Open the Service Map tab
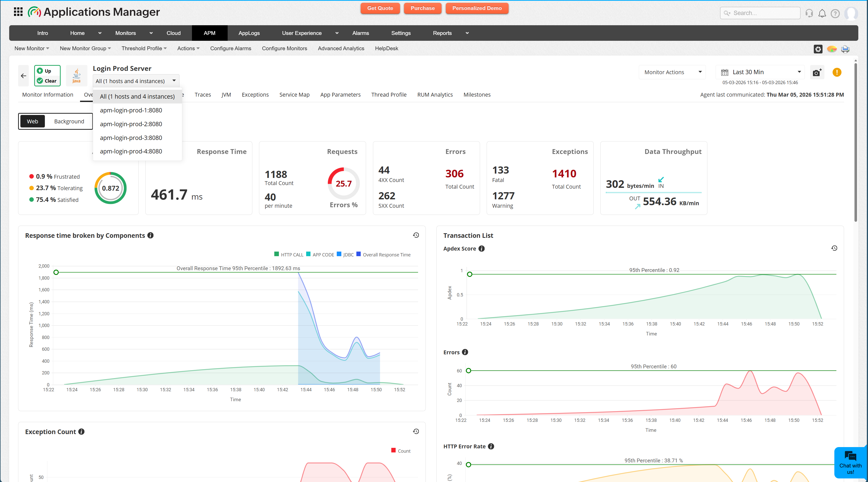The height and width of the screenshot is (482, 868). click(294, 95)
